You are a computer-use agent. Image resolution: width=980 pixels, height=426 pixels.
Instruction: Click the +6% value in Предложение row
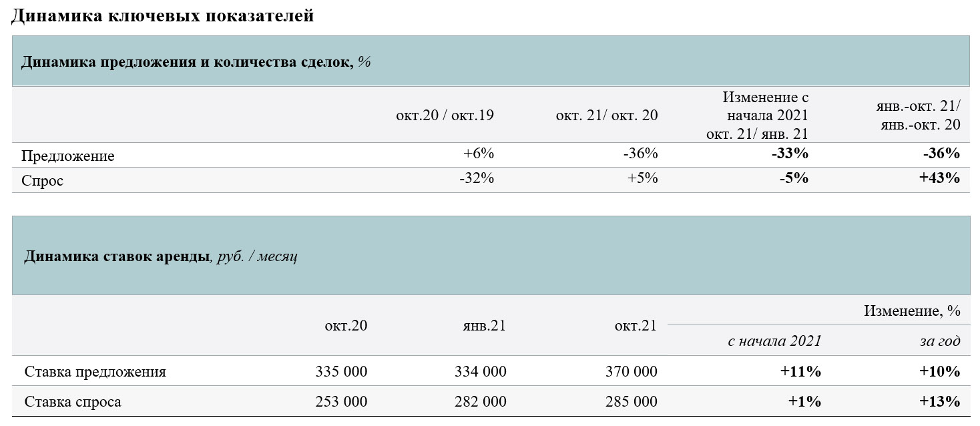(479, 154)
